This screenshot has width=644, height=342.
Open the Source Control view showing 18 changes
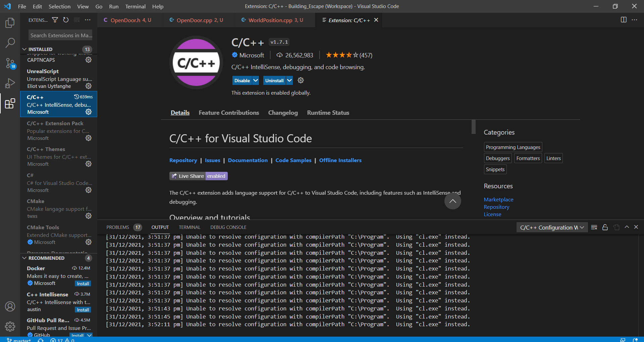click(10, 63)
